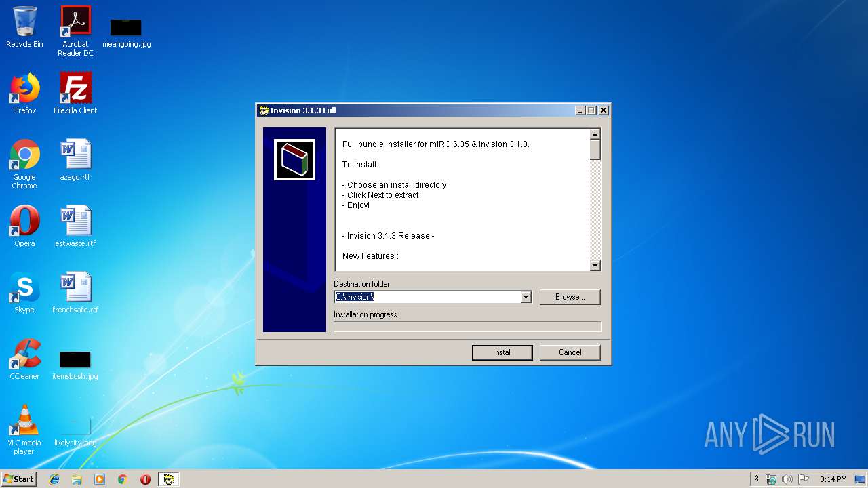Screen dimensions: 868x488
Task: Launch Acrobat Reader DC shortcut
Action: point(75,31)
